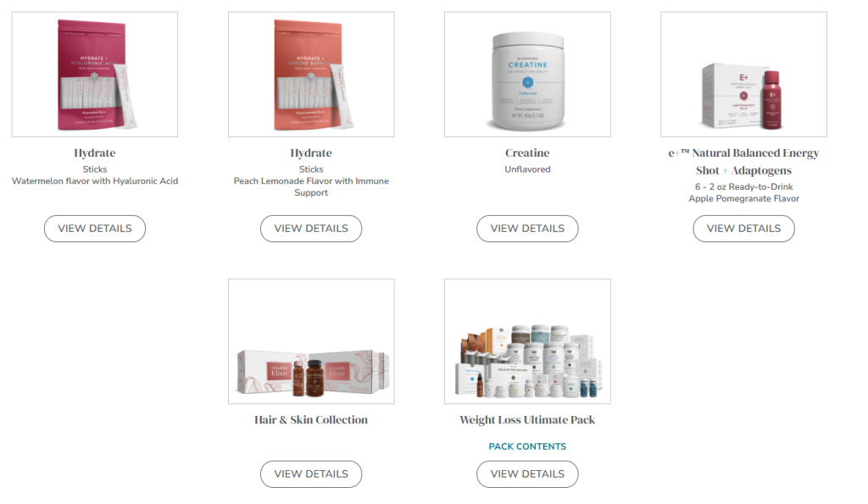Click the e+ Natural Balanced Energy Shot title
Screen dimensions: 868x504
(x=743, y=162)
